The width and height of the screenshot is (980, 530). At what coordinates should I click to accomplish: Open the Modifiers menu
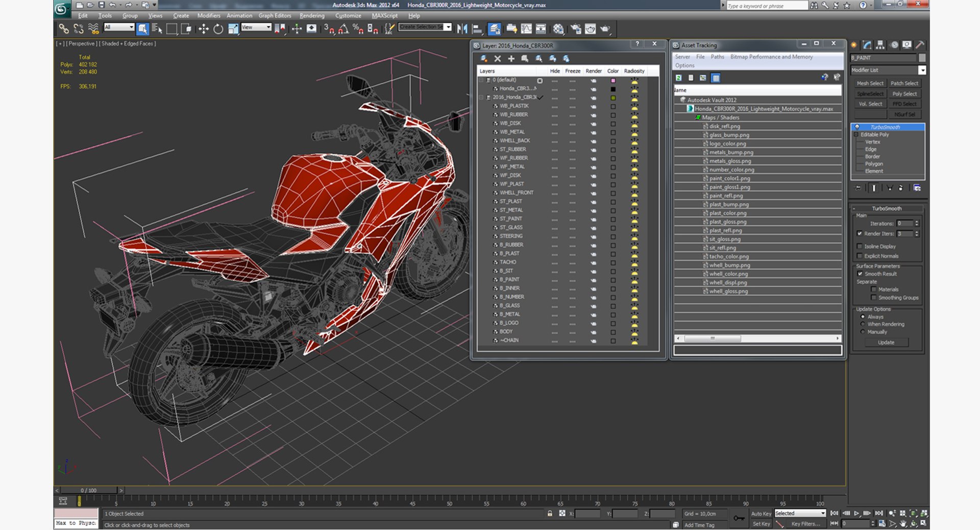click(x=209, y=16)
